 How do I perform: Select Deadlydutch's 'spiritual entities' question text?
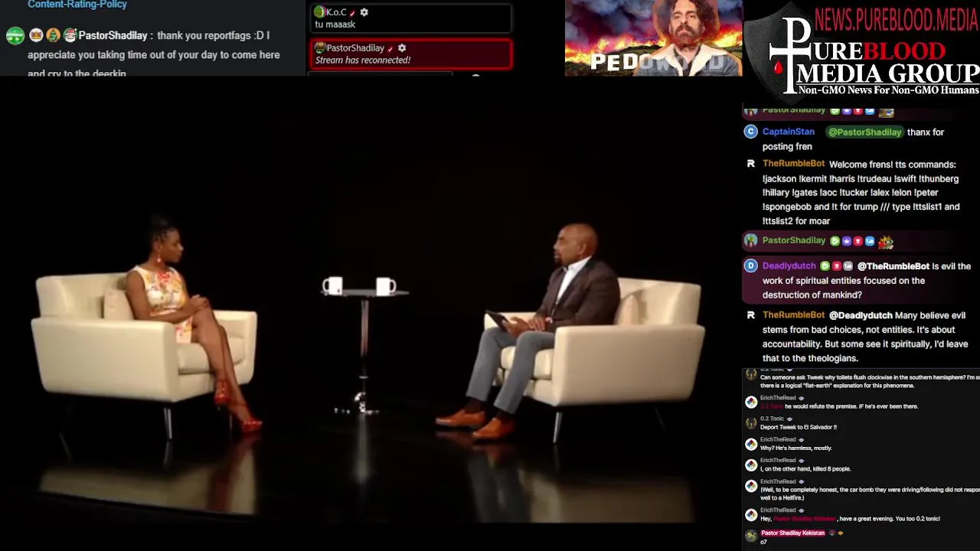pyautogui.click(x=867, y=281)
